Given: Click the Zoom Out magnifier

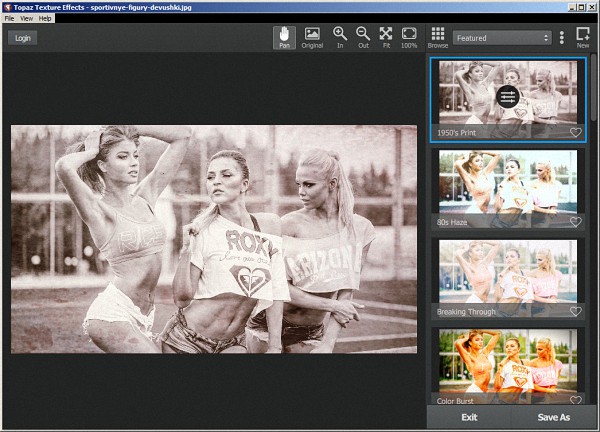Looking at the screenshot, I should tap(363, 37).
